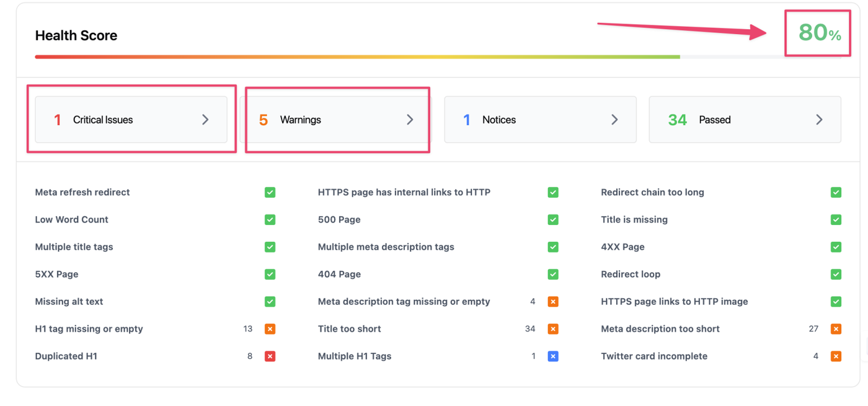Click the green checkmark for Meta refresh redirect

[x=270, y=193]
